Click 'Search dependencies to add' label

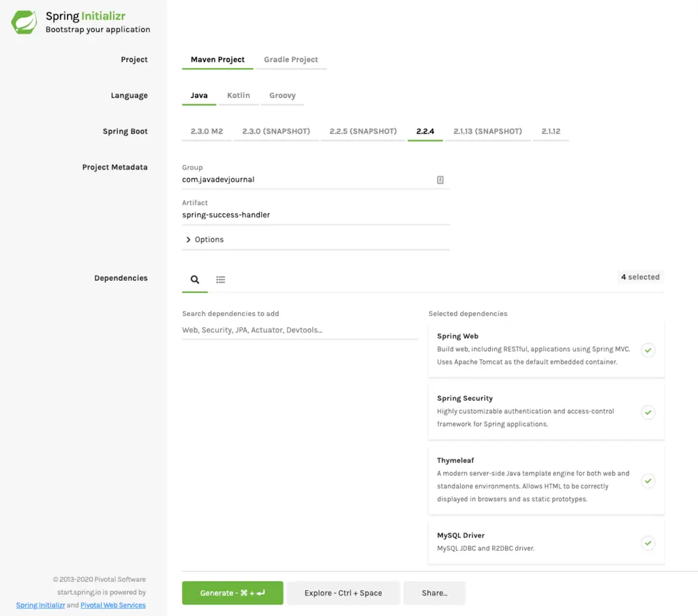click(x=230, y=313)
